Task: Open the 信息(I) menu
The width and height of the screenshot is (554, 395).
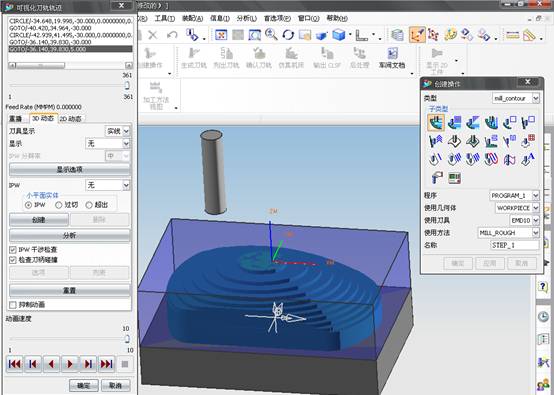Action: tap(220, 18)
